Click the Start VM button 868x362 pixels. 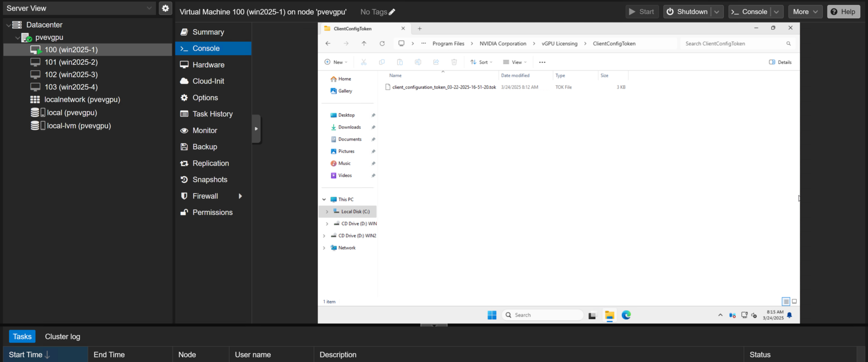pyautogui.click(x=642, y=12)
